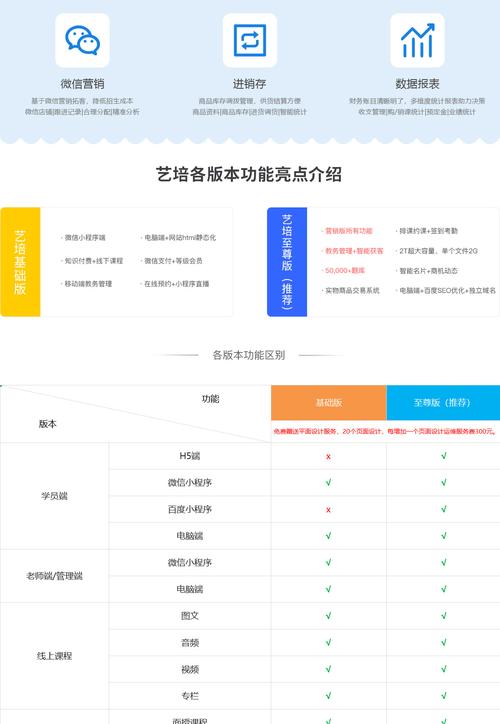Select the 进销存 heading
500x724 pixels.
(x=249, y=84)
